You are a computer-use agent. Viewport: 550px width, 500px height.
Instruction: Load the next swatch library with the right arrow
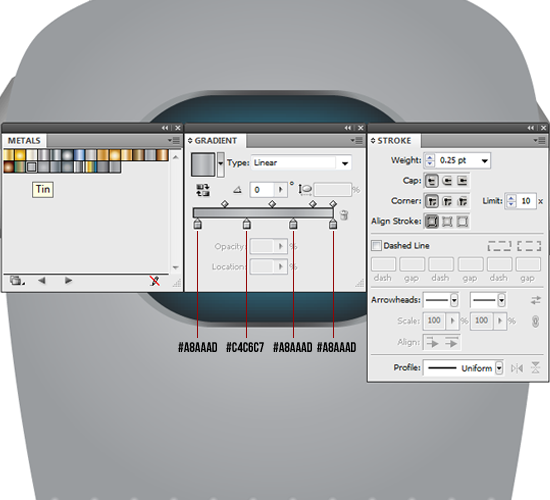click(x=68, y=280)
